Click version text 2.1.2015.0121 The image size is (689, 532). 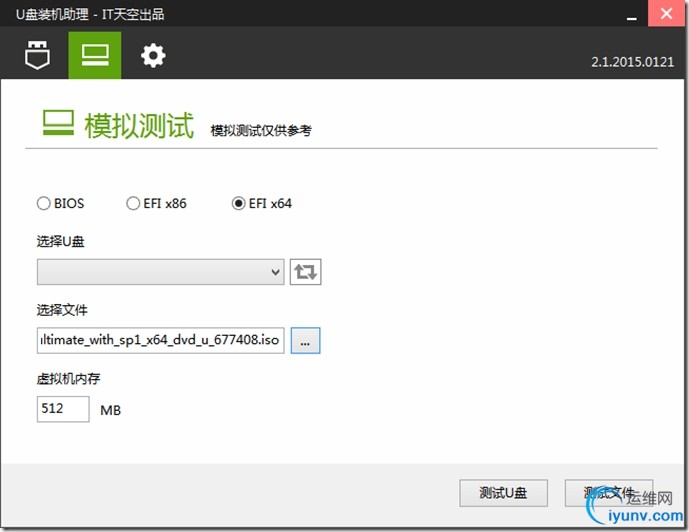point(632,62)
